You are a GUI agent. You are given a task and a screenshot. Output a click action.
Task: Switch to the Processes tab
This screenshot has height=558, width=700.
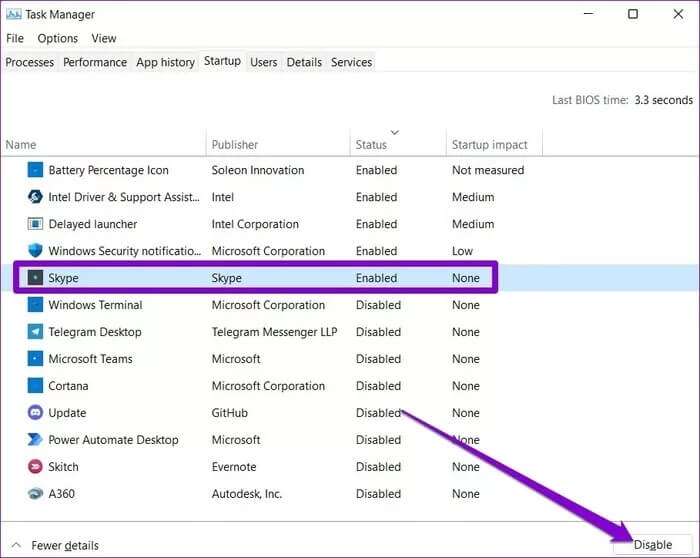[29, 62]
